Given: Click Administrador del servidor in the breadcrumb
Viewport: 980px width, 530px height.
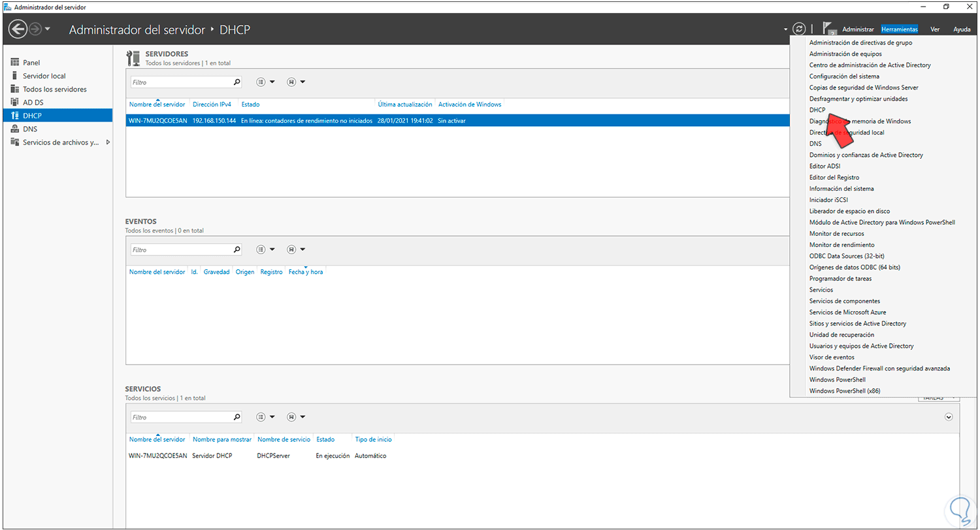Looking at the screenshot, I should [x=137, y=29].
